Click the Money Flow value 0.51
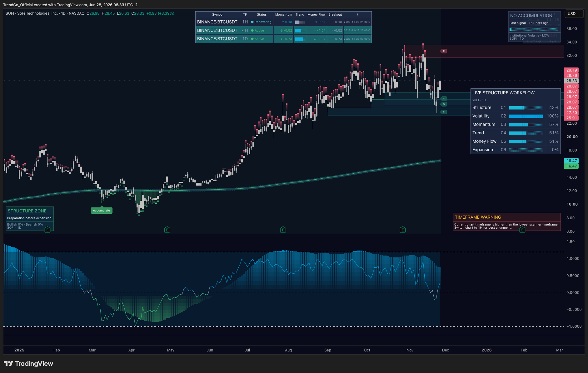 click(x=320, y=22)
